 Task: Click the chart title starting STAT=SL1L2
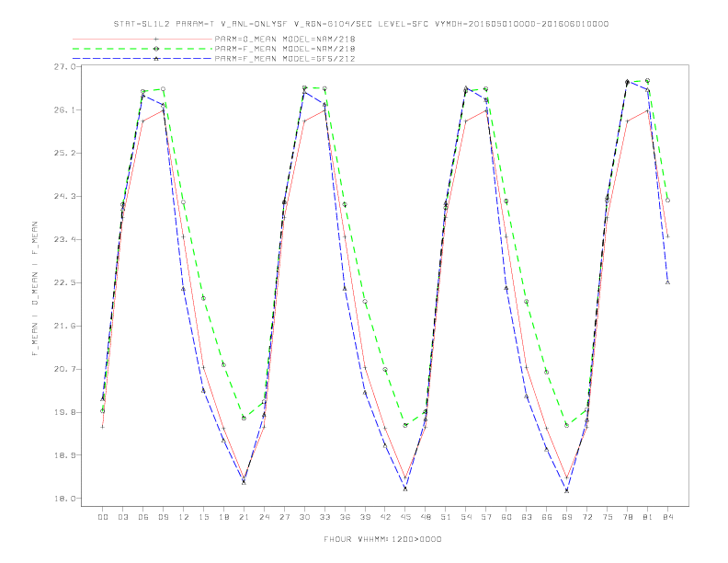click(361, 24)
